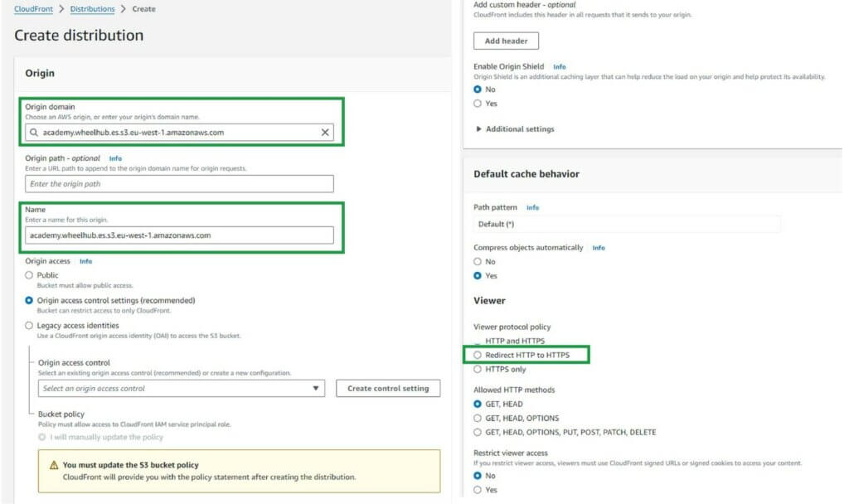Clear the Origin domain field with X icon

click(x=325, y=132)
